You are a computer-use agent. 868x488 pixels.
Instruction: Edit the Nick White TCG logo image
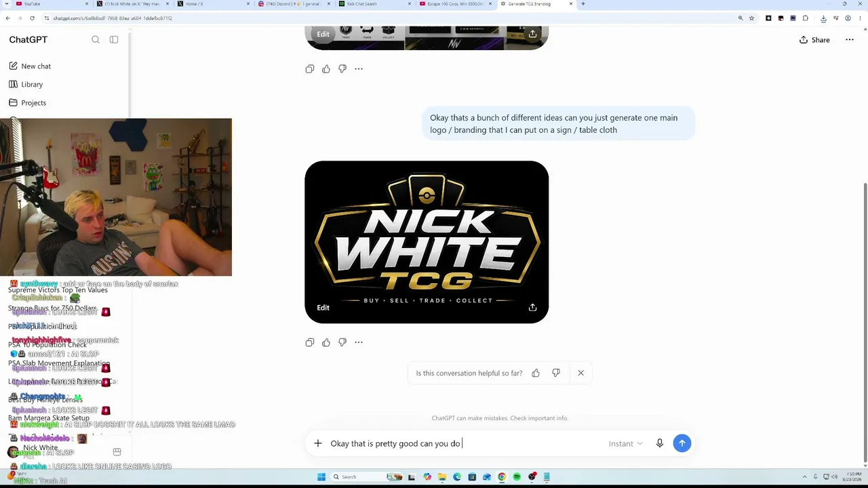pos(323,308)
